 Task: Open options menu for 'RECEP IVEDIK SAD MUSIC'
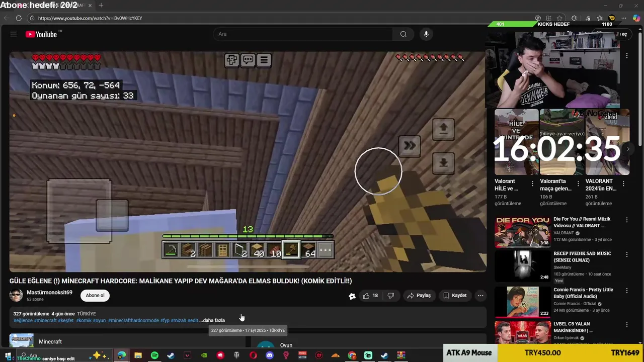point(627,254)
